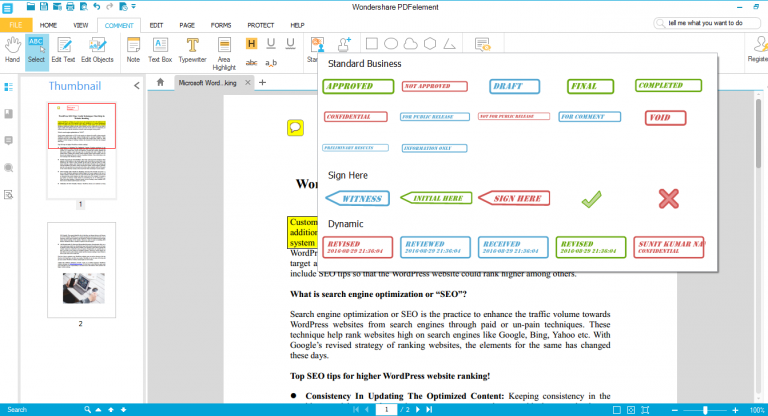Open the bookmarks panel sidebar icon
The width and height of the screenshot is (768, 416).
click(x=8, y=114)
